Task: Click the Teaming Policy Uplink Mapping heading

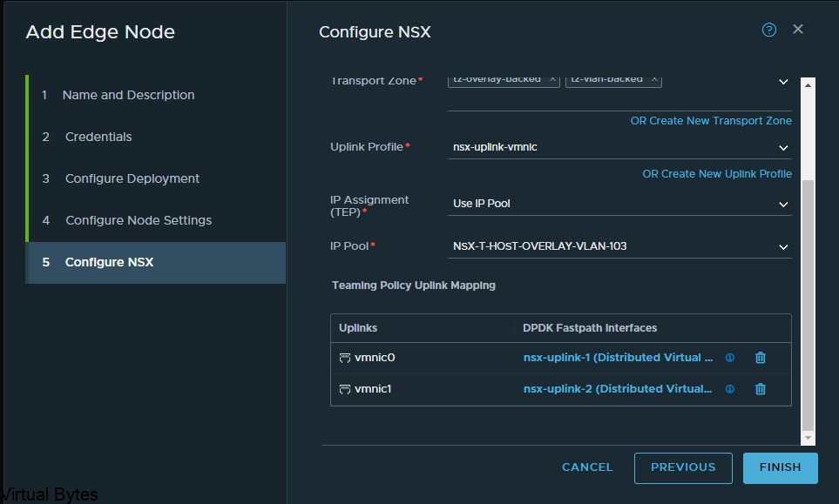Action: click(414, 286)
